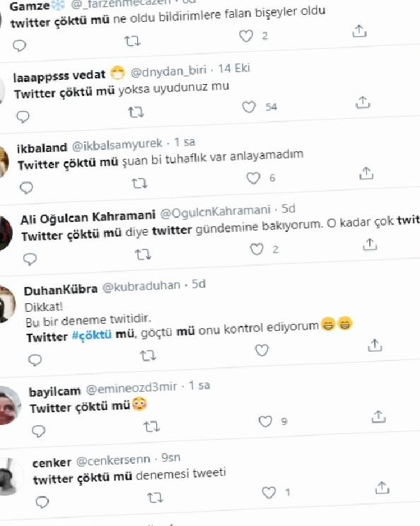Open @dnydan_biri profile handle
The image size is (420, 526).
pyautogui.click(x=168, y=71)
